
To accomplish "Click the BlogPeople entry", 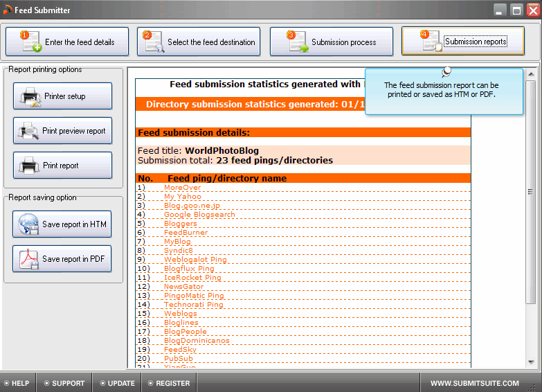I will pos(186,331).
